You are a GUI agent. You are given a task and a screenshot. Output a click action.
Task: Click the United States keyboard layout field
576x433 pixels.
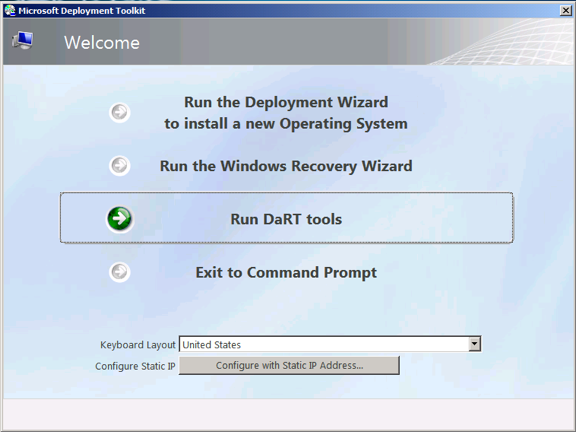[x=330, y=344]
